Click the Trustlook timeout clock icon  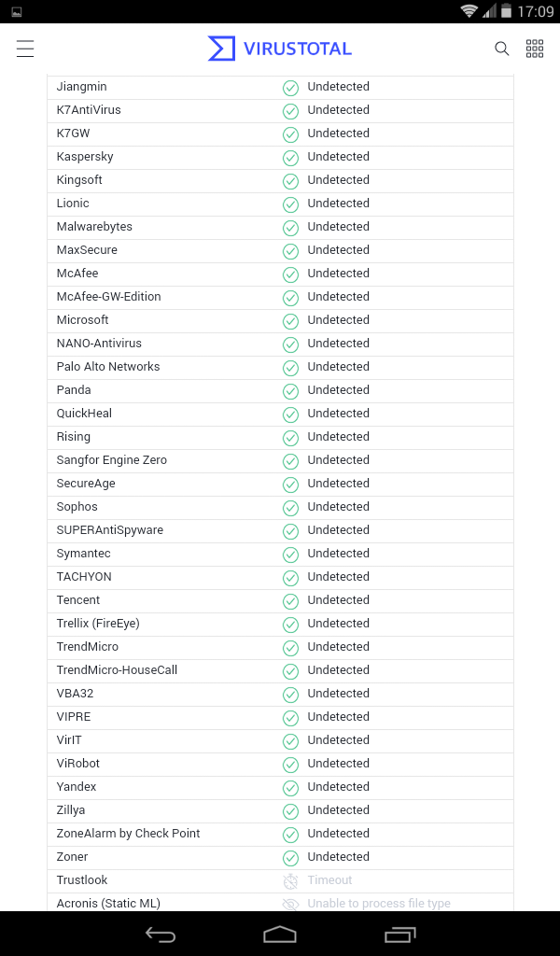290,880
